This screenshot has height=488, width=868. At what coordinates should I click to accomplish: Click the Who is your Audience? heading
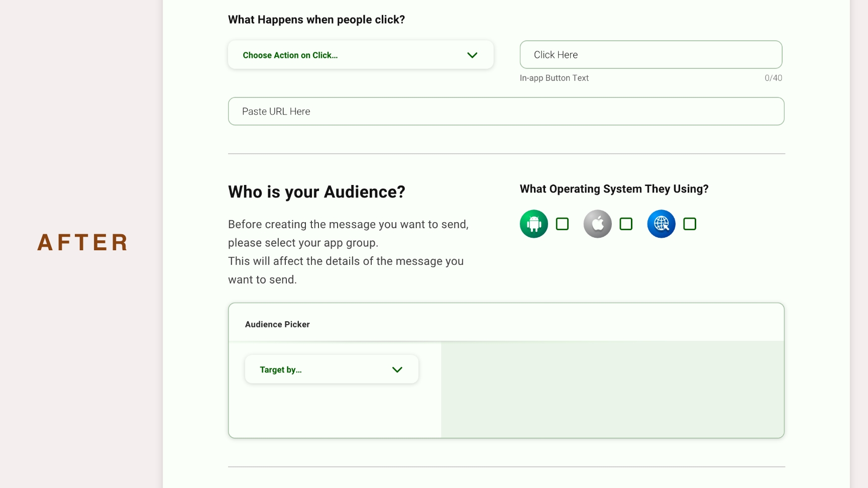[x=316, y=192]
